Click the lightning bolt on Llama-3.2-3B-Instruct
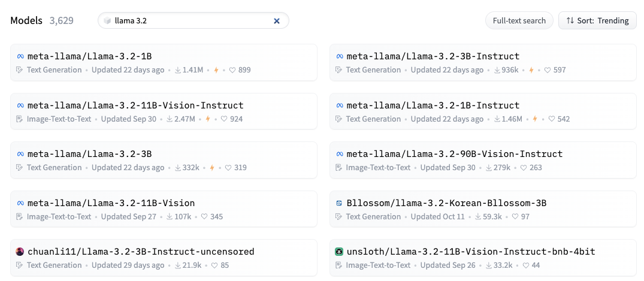Image resolution: width=644 pixels, height=281 pixels. click(x=531, y=70)
